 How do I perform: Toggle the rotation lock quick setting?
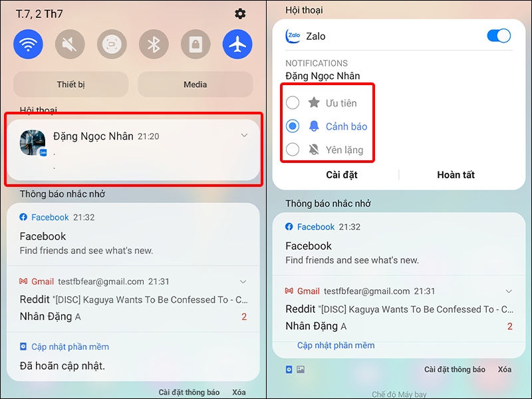(196, 44)
